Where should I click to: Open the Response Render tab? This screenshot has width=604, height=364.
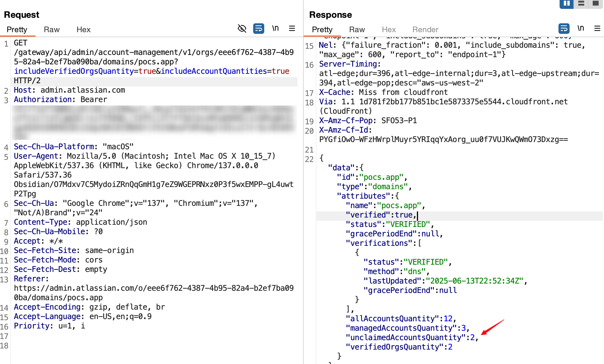(x=425, y=29)
